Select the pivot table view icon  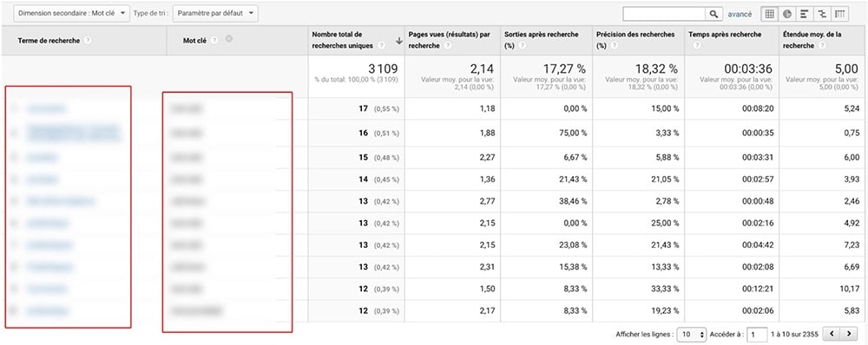click(x=839, y=14)
